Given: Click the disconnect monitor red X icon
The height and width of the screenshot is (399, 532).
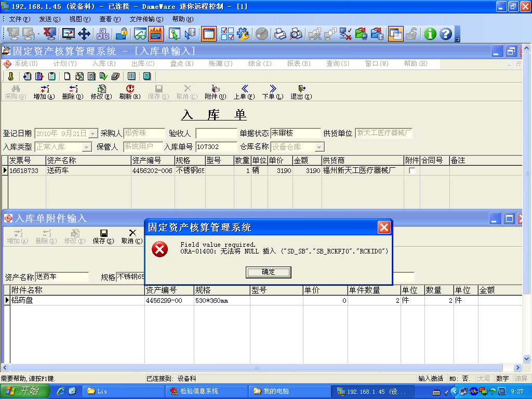Looking at the screenshot, I should [x=50, y=34].
